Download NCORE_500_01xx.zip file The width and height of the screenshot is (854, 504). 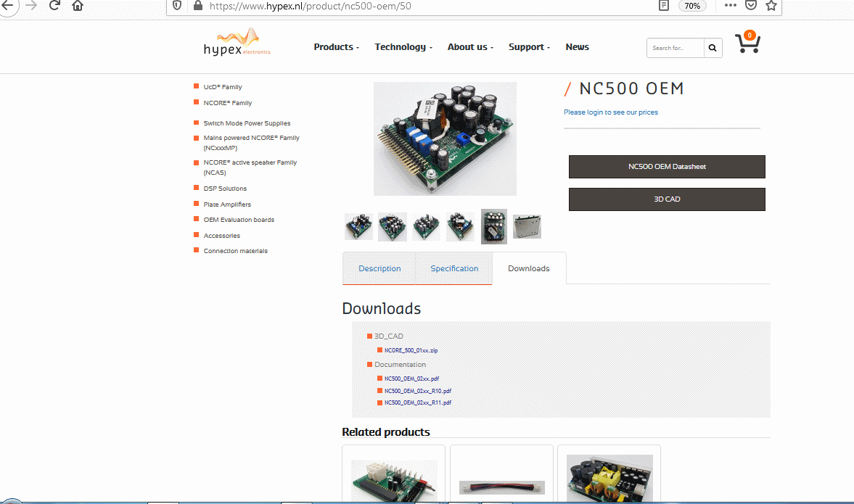[411, 350]
